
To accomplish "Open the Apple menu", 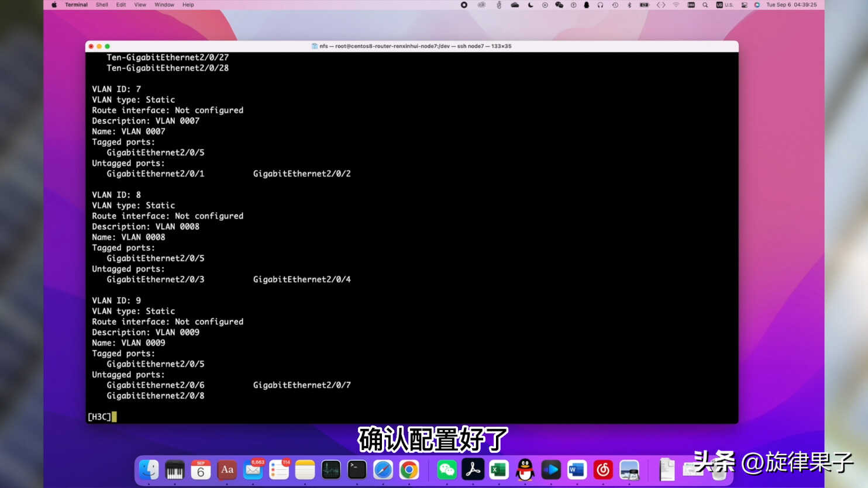I will pyautogui.click(x=54, y=5).
